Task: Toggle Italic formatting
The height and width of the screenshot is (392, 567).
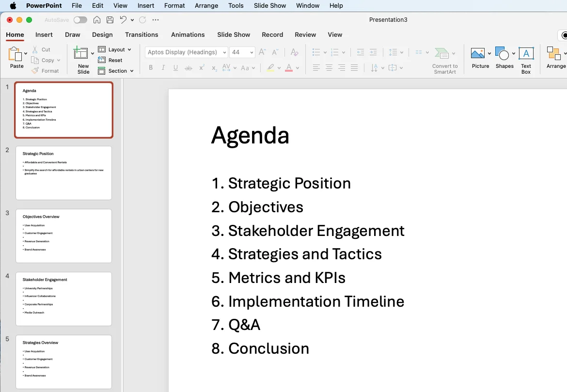Action: [x=163, y=68]
